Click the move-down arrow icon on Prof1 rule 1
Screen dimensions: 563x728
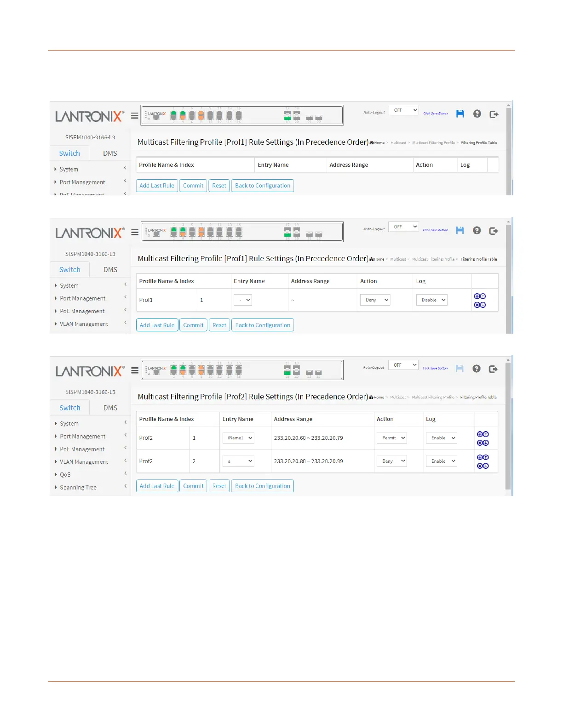[483, 305]
